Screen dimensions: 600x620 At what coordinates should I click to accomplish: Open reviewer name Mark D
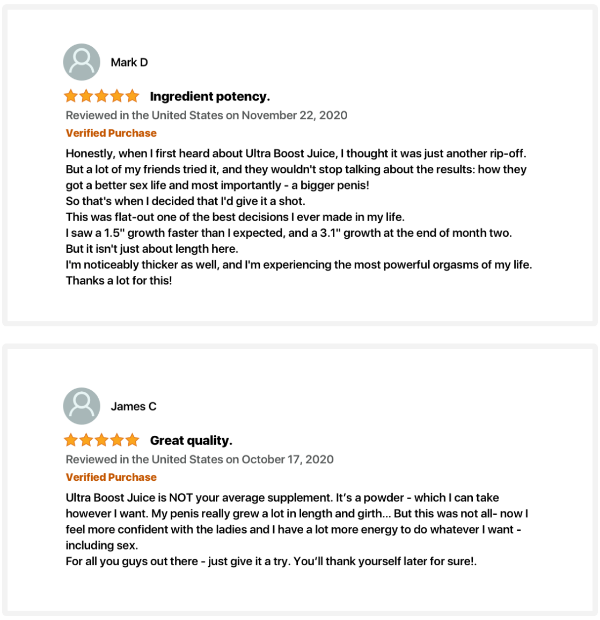point(129,62)
